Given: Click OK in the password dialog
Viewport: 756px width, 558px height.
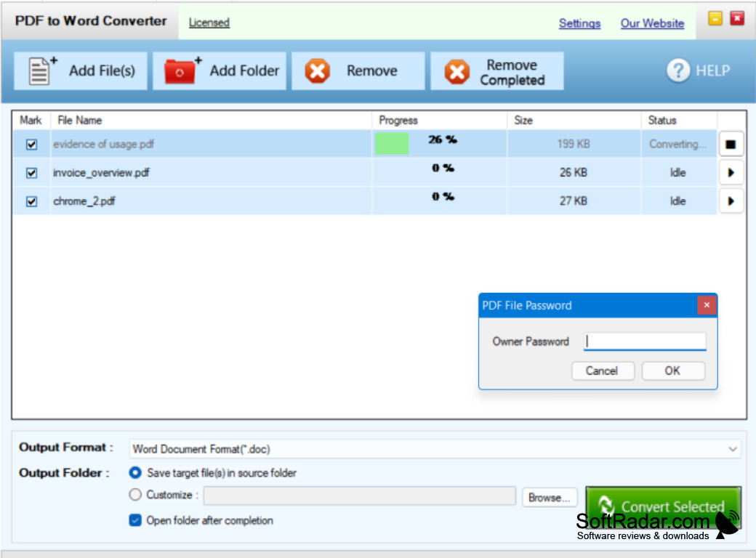Looking at the screenshot, I should click(x=672, y=371).
